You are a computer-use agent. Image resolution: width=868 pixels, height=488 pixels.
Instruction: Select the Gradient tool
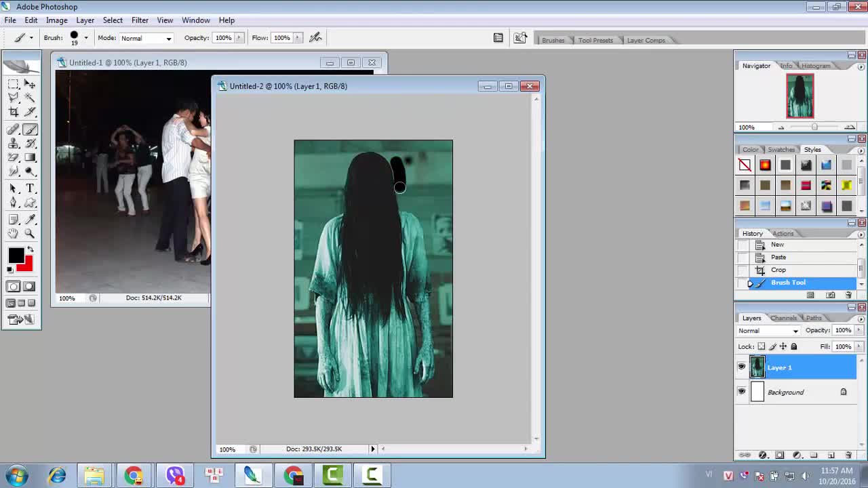[x=30, y=158]
